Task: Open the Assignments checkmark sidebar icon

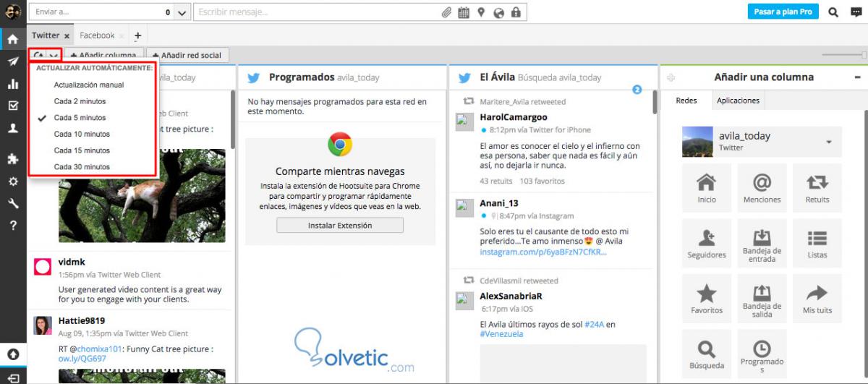Action: pyautogui.click(x=12, y=106)
